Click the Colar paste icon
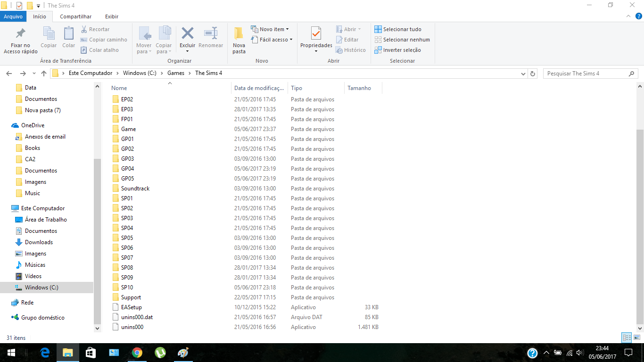Viewport: 644px width, 362px height. (69, 33)
